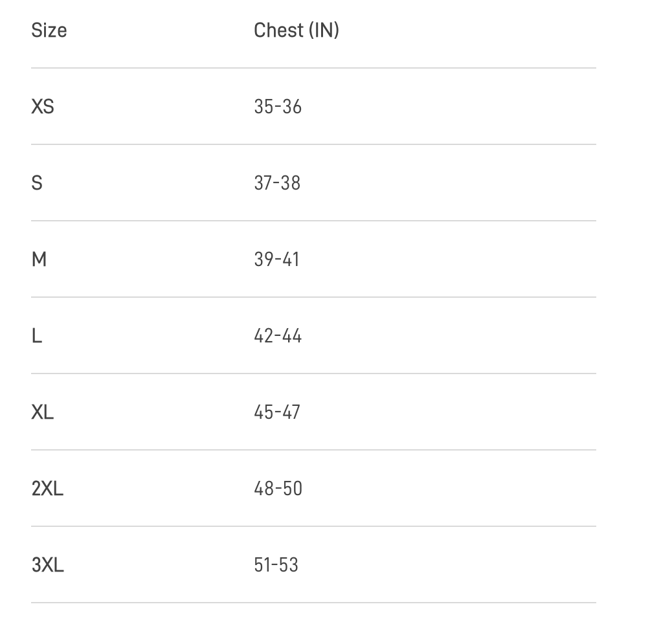Select the XL size label
The height and width of the screenshot is (624, 672).
(43, 412)
